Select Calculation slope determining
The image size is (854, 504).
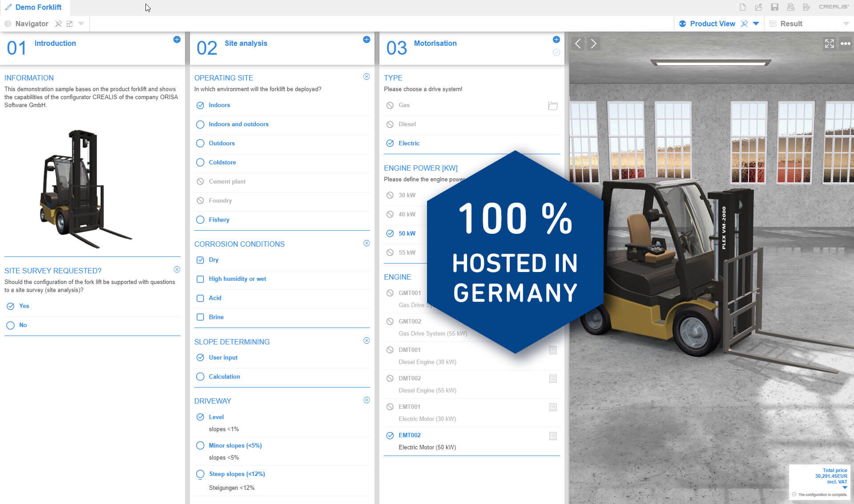tap(282, 377)
